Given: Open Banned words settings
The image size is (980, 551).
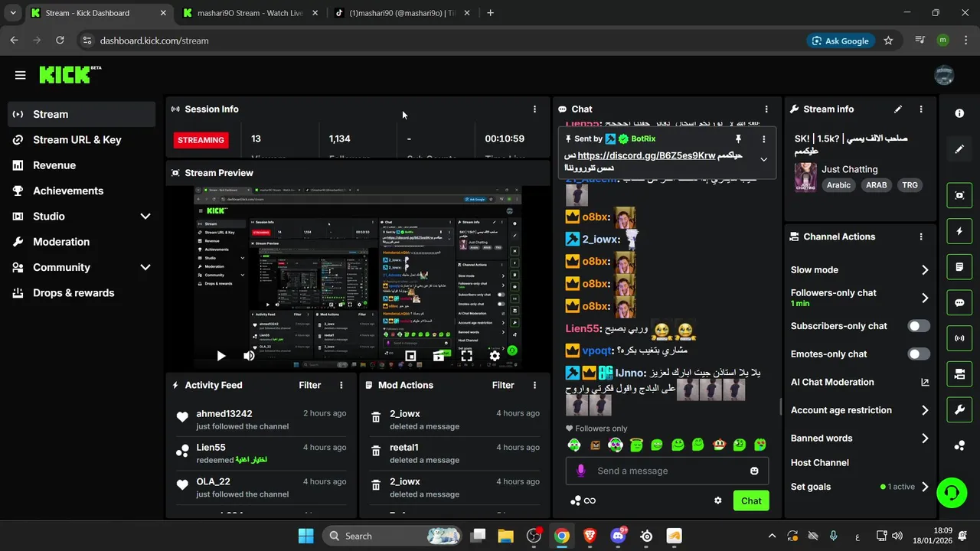Looking at the screenshot, I should (x=860, y=439).
